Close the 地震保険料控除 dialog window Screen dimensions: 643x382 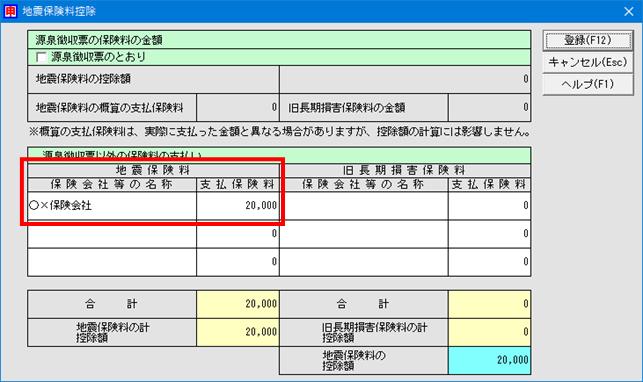coord(629,11)
